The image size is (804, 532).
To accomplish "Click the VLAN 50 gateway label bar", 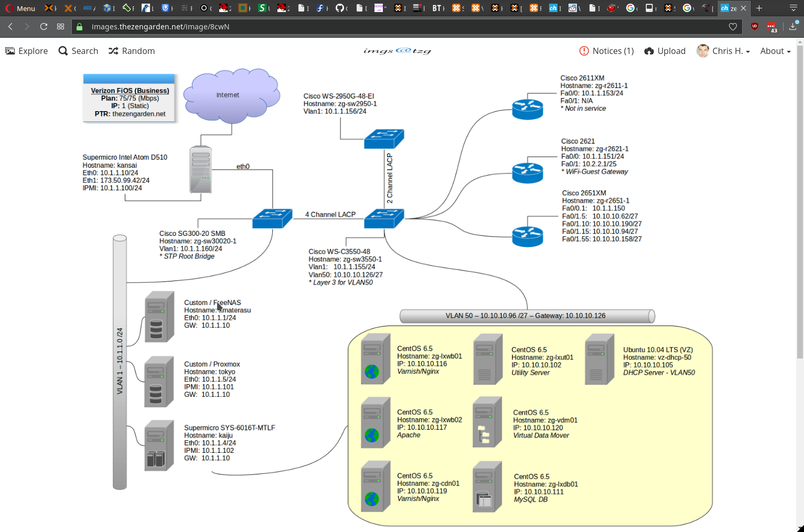I will (527, 316).
